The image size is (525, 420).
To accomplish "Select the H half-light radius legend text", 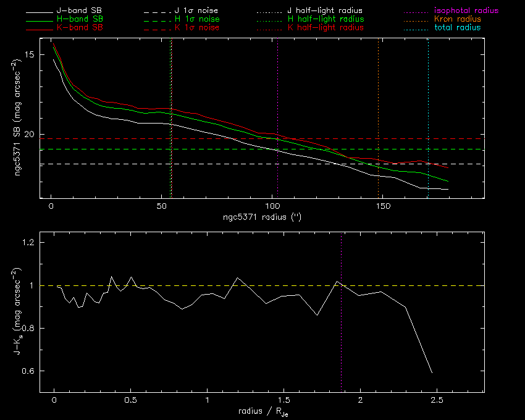I will click(x=325, y=19).
